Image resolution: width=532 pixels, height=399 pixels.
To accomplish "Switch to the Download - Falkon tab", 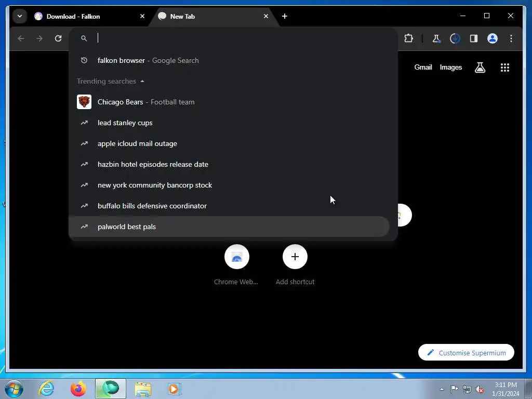I will point(90,16).
